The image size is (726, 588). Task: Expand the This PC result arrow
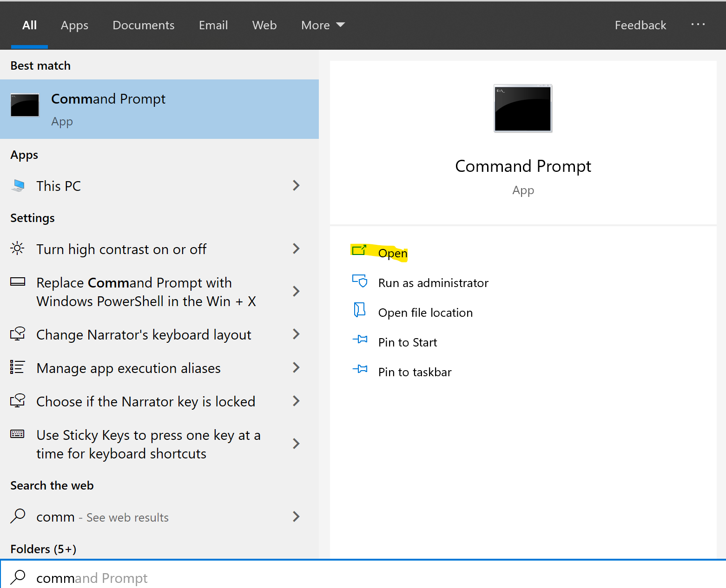[x=296, y=186]
